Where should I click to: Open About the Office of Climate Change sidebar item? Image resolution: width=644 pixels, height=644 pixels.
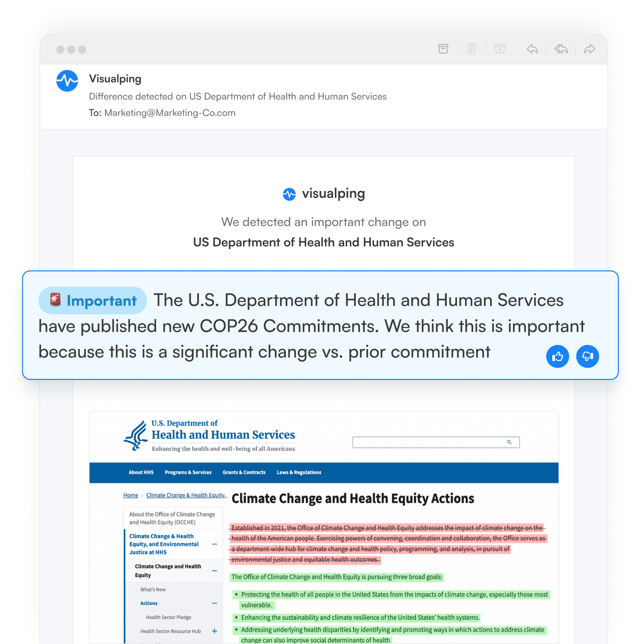(x=172, y=518)
